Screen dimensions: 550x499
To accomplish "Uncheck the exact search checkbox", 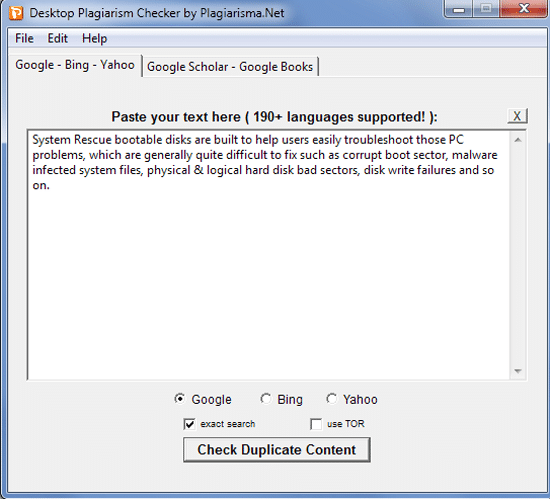I will point(189,424).
